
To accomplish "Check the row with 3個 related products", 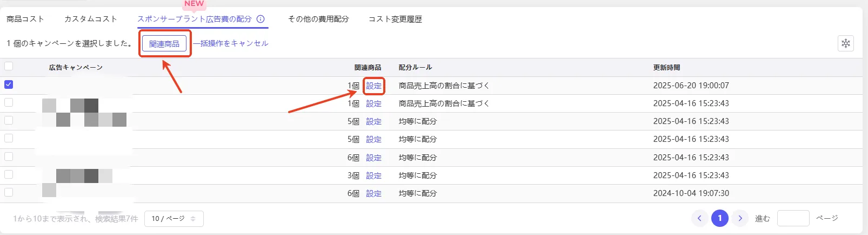I will pos(9,174).
